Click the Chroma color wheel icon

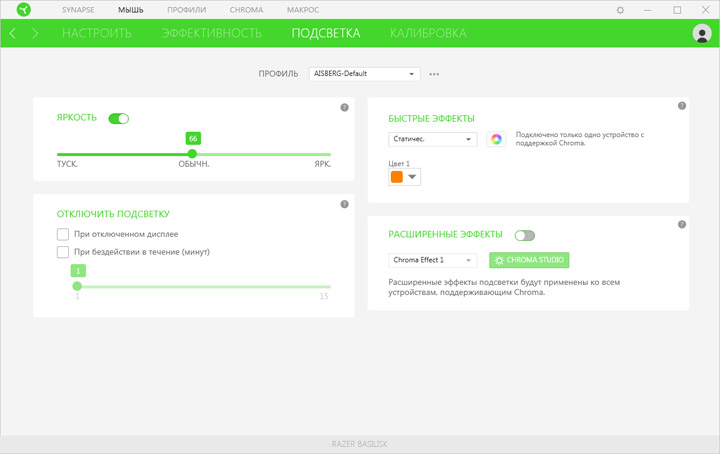(x=496, y=139)
